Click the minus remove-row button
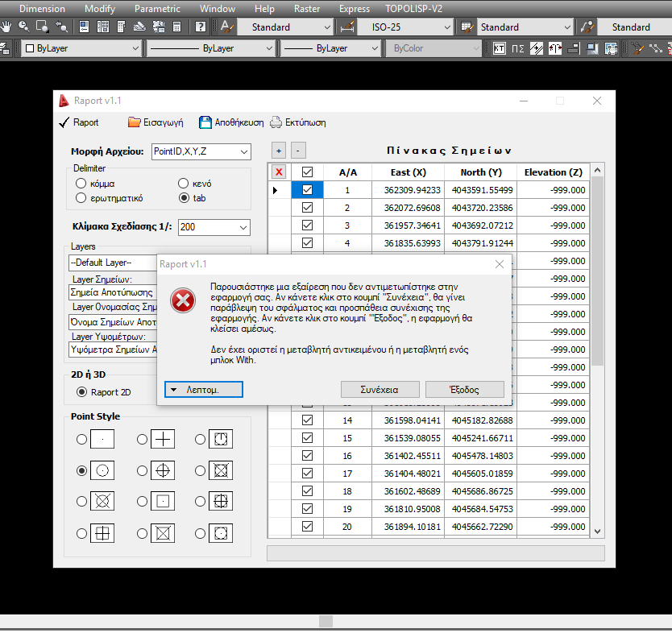 (x=298, y=151)
